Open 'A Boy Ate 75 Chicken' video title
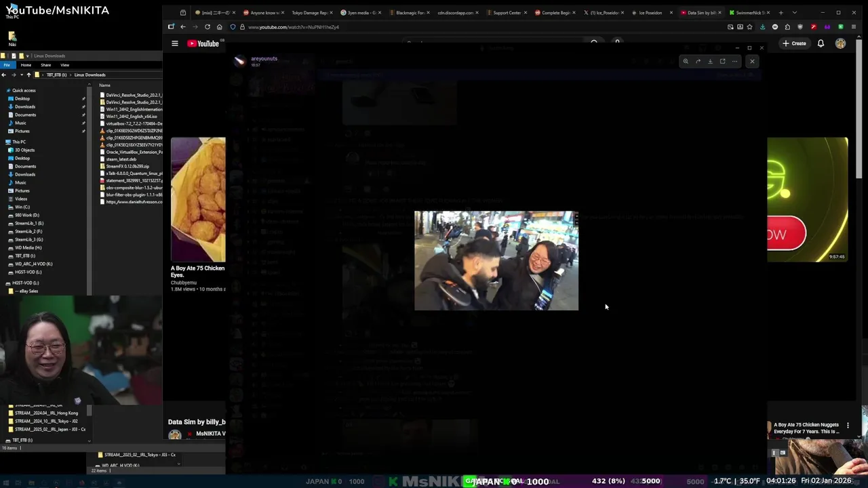 pyautogui.click(x=197, y=272)
